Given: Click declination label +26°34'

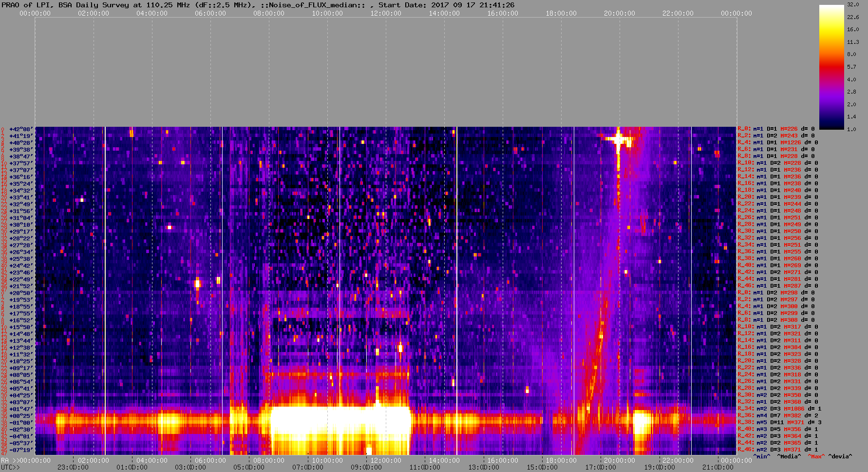Looking at the screenshot, I should (x=21, y=252).
